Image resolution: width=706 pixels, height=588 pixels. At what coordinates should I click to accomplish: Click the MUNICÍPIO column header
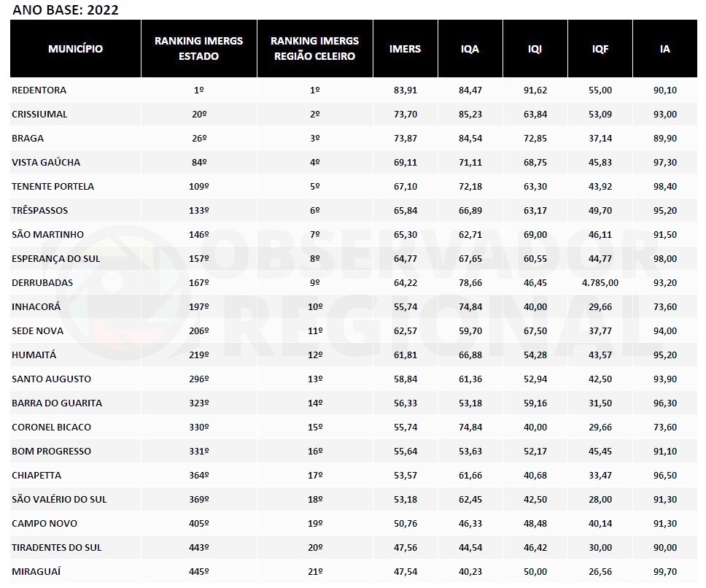pyautogui.click(x=75, y=49)
